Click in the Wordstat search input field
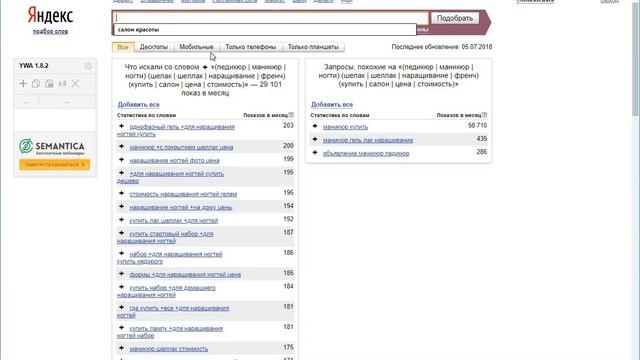The image size is (640, 360). click(x=271, y=18)
